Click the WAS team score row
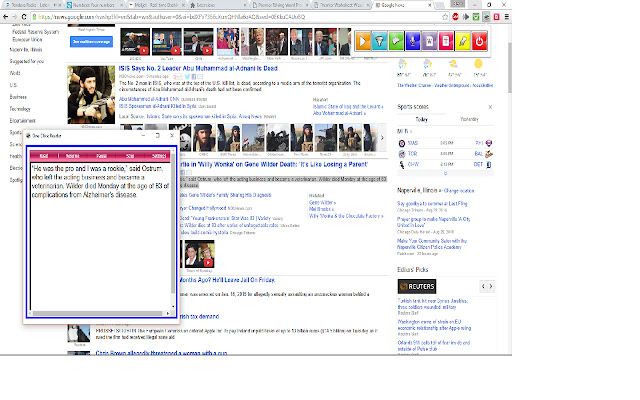Viewport: 640px width, 400px height. (445, 143)
